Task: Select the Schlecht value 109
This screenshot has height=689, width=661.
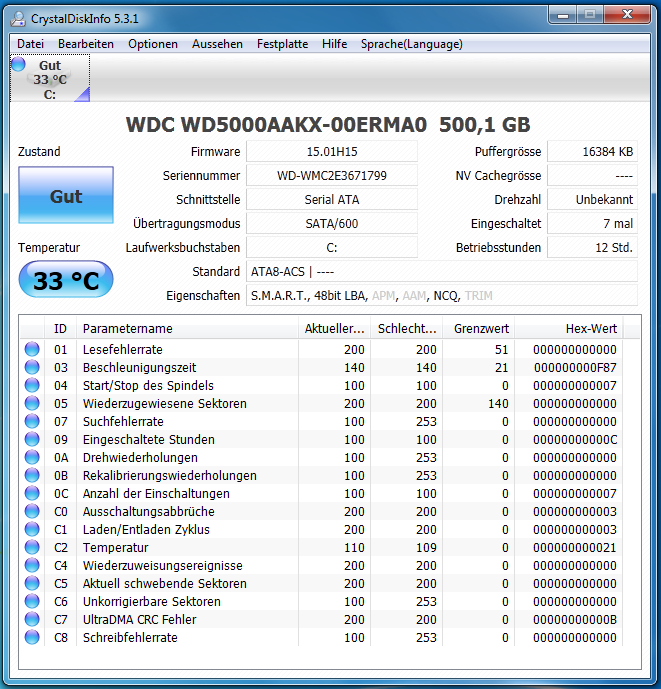Action: 426,548
